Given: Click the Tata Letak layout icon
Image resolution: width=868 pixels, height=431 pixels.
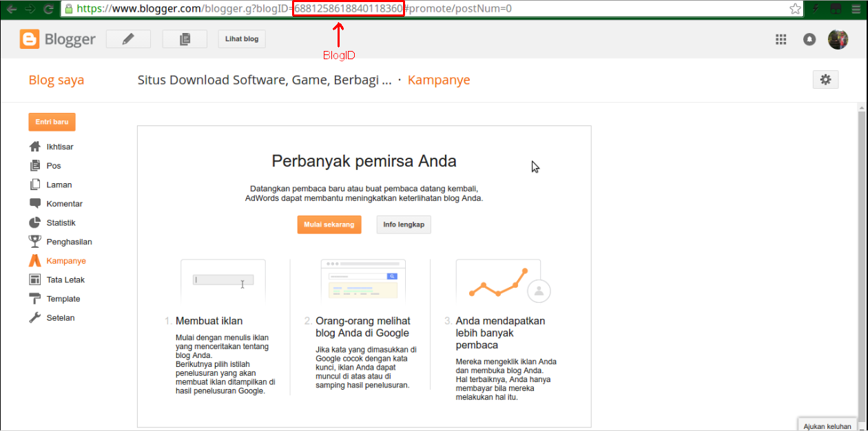Looking at the screenshot, I should (x=35, y=280).
